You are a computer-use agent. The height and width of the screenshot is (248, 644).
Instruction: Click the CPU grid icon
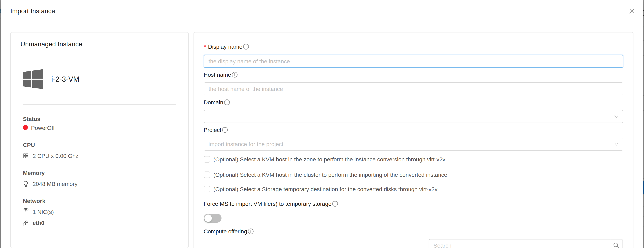(x=26, y=156)
